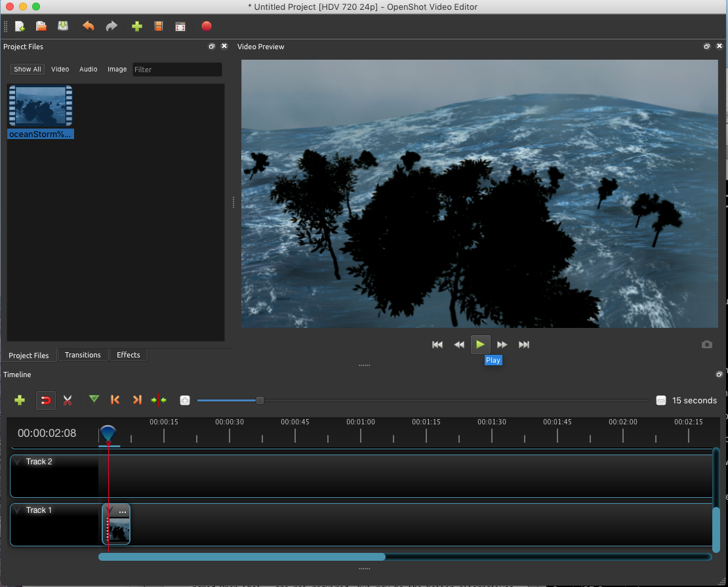Viewport: 728px width, 587px height.
Task: Add a new track with the green plus icon
Action: pyautogui.click(x=20, y=400)
